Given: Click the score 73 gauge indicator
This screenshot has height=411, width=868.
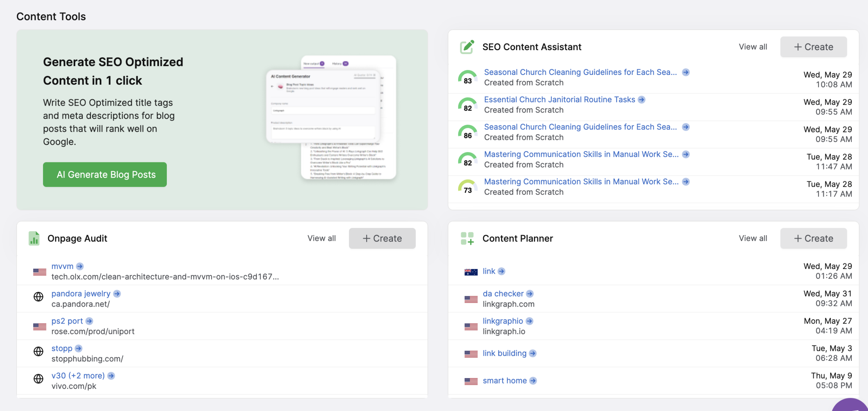Looking at the screenshot, I should (x=468, y=187).
